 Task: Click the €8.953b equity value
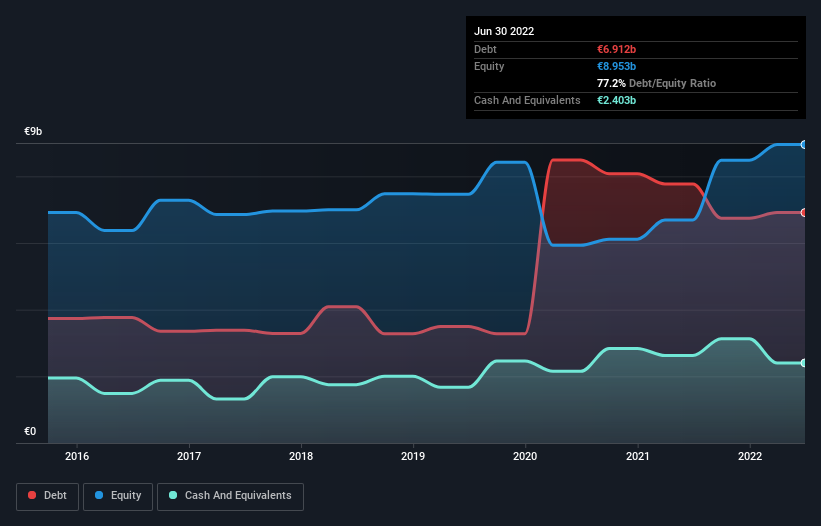coord(616,66)
